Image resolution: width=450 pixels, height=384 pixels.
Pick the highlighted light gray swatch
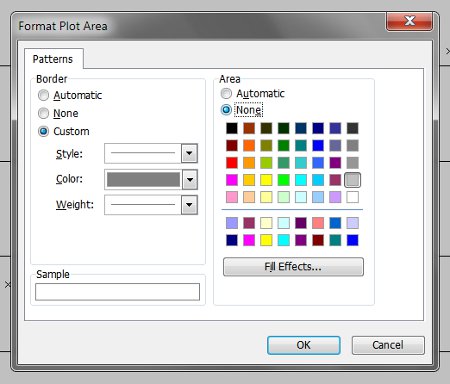(352, 180)
